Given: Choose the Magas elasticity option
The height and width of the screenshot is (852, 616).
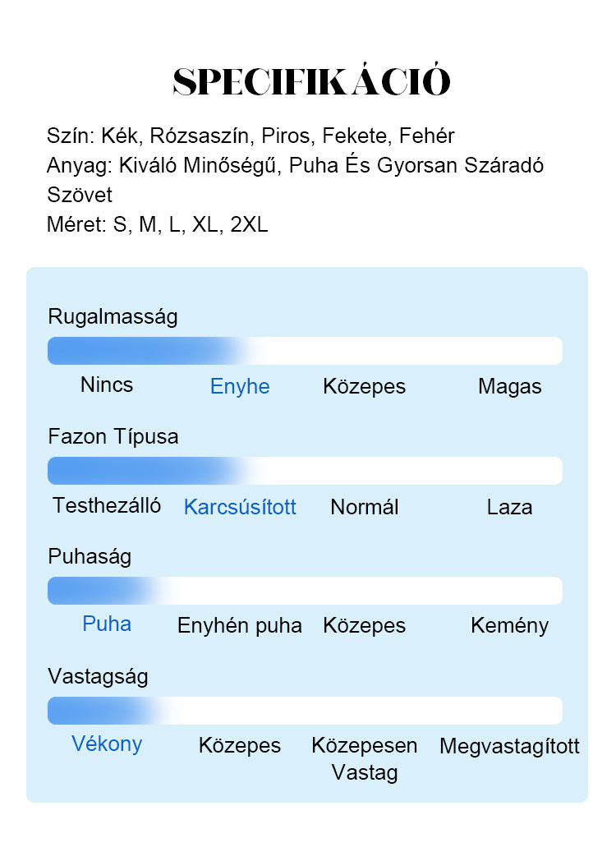Looking at the screenshot, I should 509,386.
